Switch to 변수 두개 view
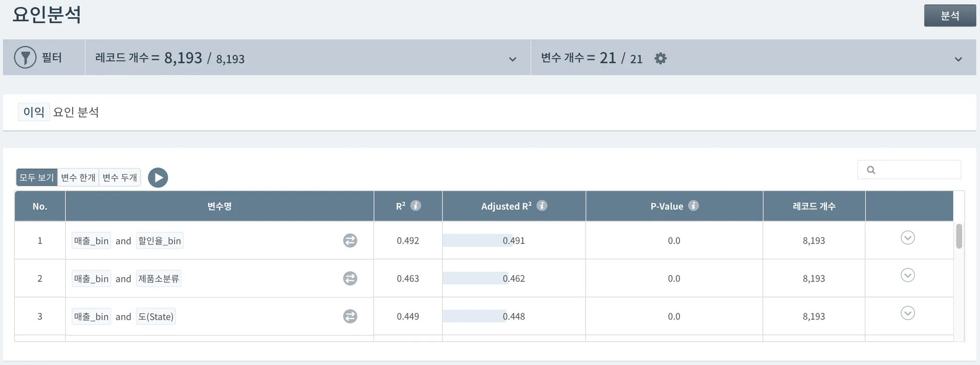 click(120, 177)
